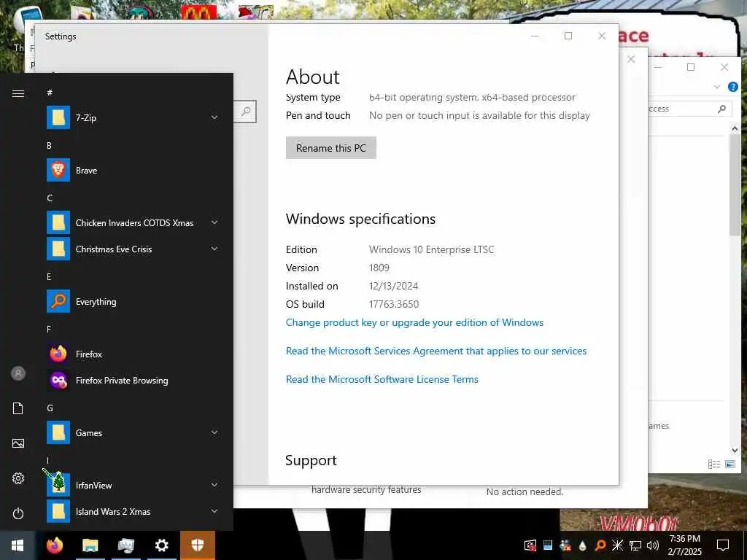
Task: Click the Settings search magnifier behind Start menu
Action: tap(246, 112)
